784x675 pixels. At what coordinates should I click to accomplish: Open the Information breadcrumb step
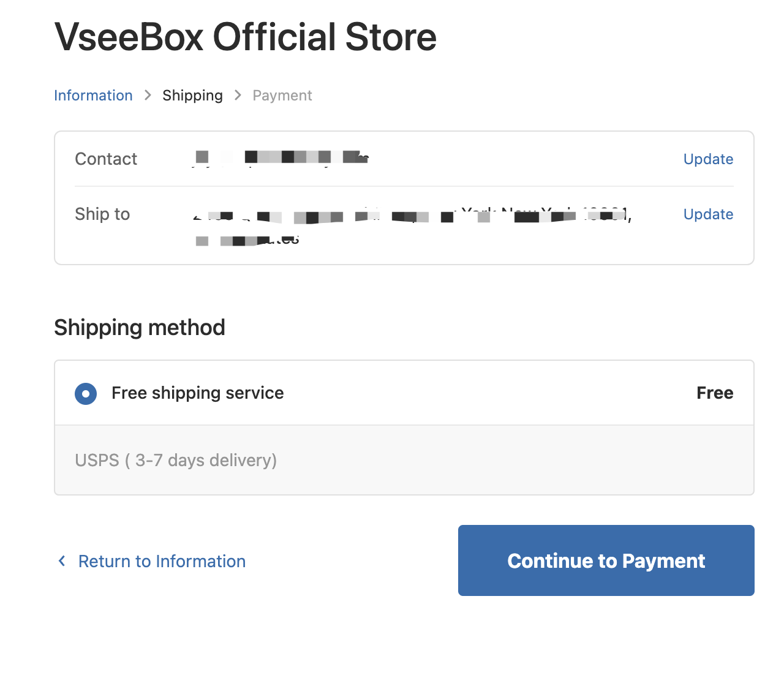pyautogui.click(x=93, y=96)
